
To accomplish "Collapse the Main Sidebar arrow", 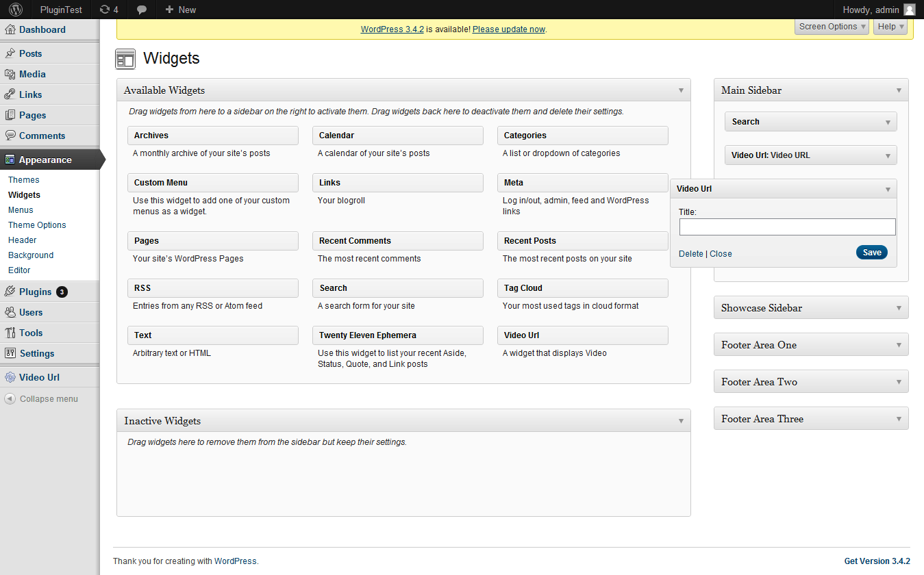I will 899,90.
